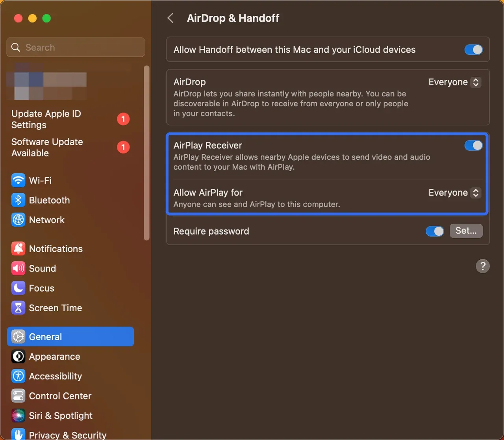Click the Siri & Spotlight label
Image resolution: width=504 pixels, height=440 pixels.
coord(61,416)
